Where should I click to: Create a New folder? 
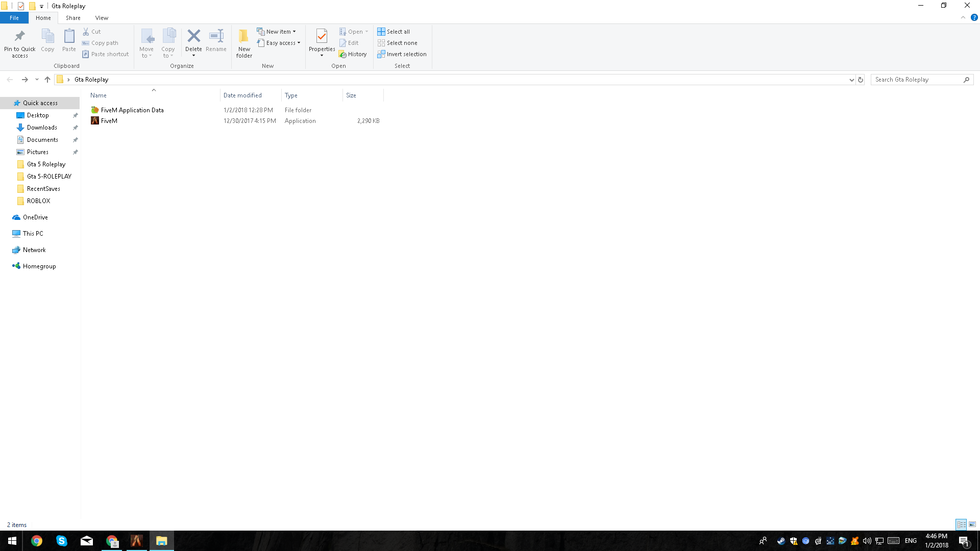tap(244, 43)
